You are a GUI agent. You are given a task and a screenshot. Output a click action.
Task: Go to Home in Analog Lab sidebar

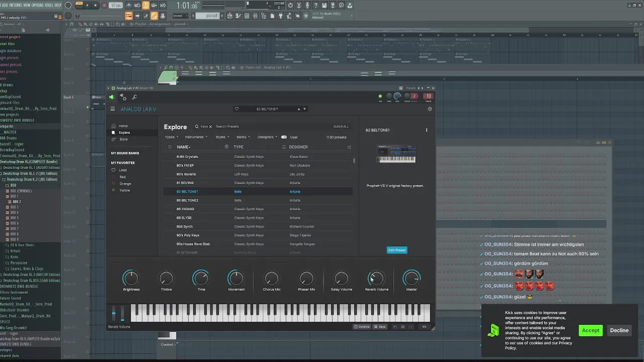tap(123, 126)
